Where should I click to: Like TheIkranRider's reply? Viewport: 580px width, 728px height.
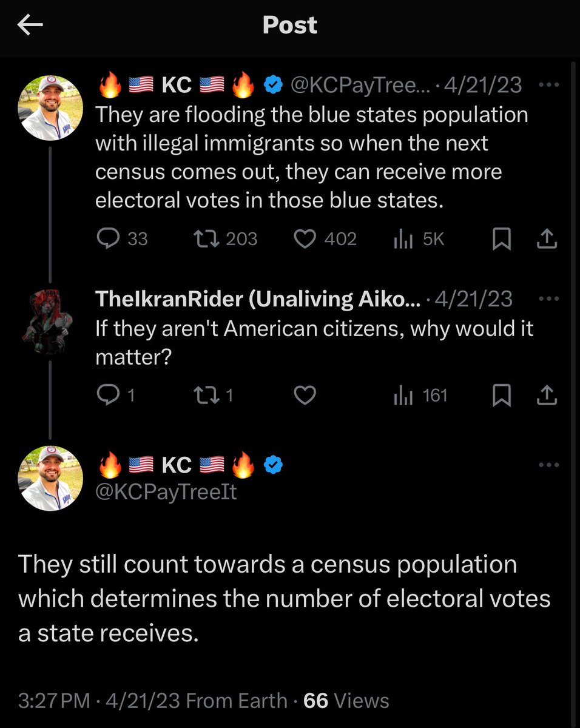(305, 396)
